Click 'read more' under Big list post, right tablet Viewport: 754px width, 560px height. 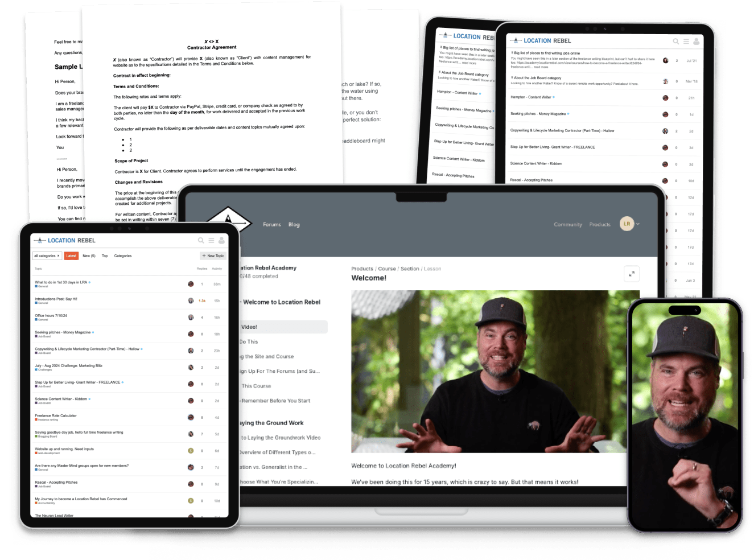[541, 67]
